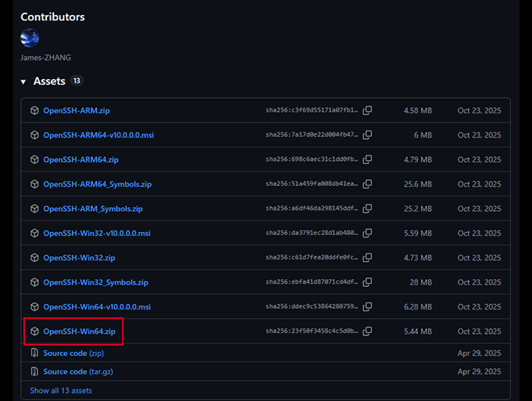Click package icon beside OpenSSH-ARM_Symbols.zip
Viewport: 532px width, 401px height.
[34, 209]
